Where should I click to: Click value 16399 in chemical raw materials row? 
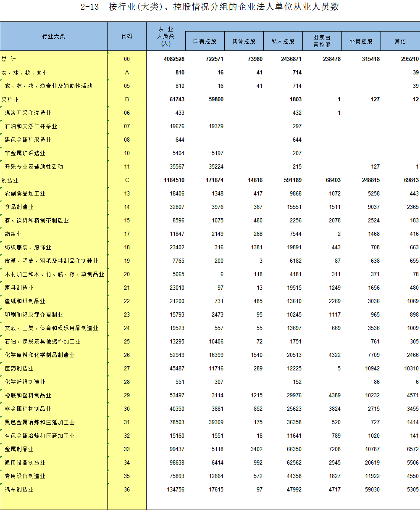click(x=216, y=355)
